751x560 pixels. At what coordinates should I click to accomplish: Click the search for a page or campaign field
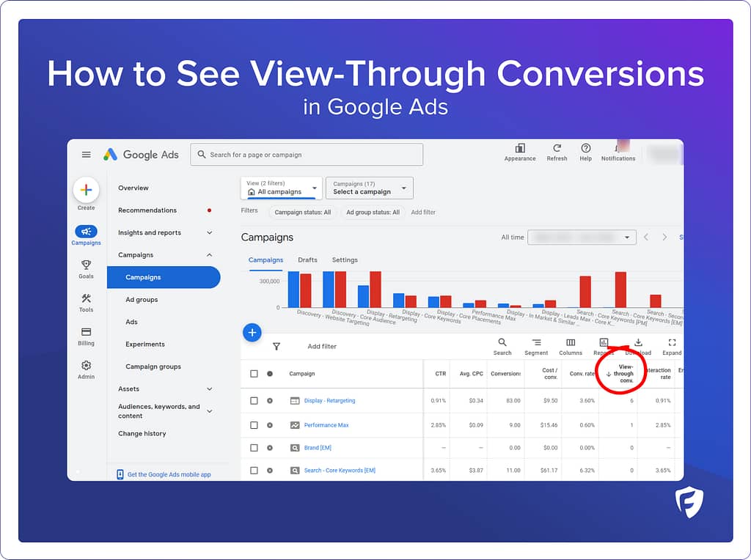coord(307,155)
